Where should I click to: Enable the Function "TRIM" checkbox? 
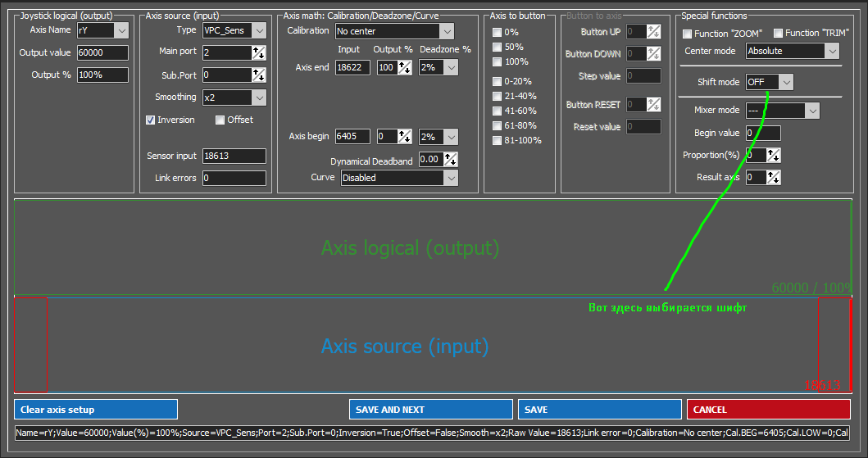tap(779, 34)
